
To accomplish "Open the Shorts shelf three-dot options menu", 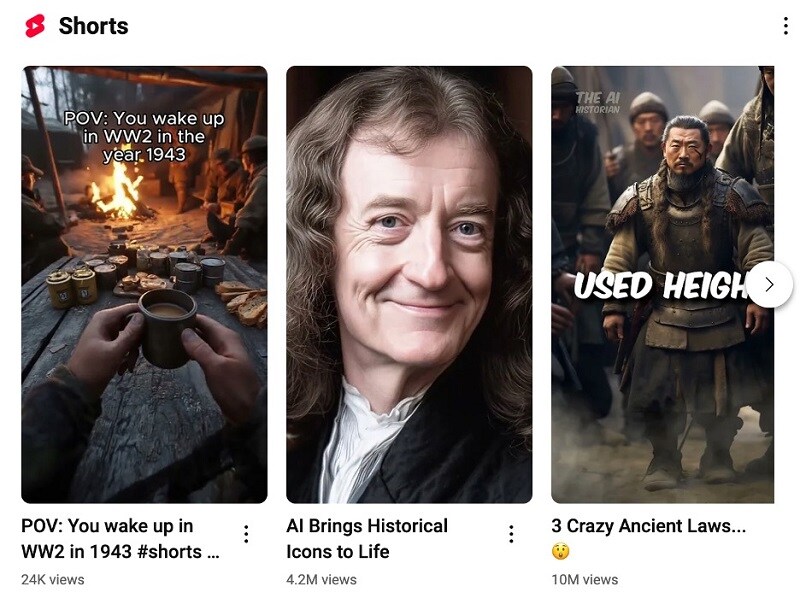I will (x=785, y=26).
